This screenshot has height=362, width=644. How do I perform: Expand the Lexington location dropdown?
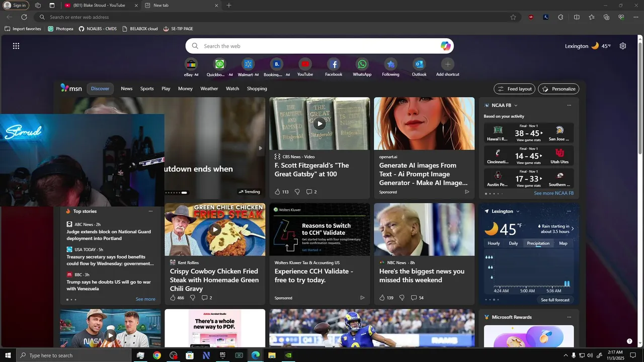point(518,211)
